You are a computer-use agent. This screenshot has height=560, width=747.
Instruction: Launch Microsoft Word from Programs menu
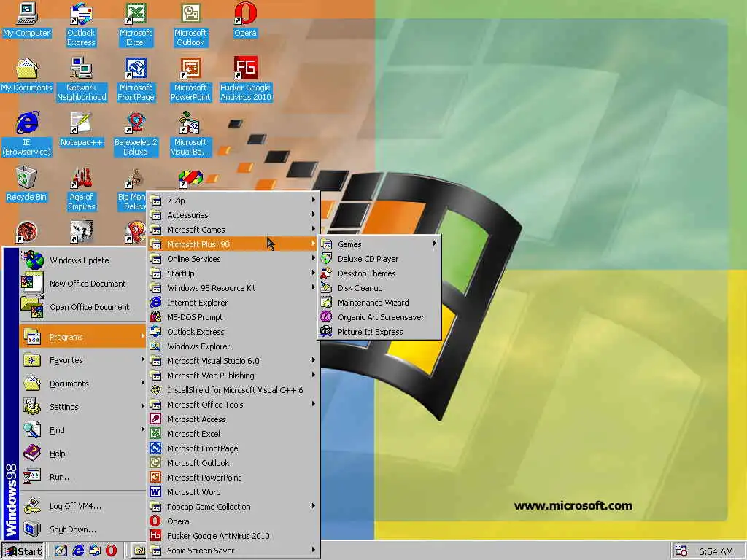[x=233, y=492]
